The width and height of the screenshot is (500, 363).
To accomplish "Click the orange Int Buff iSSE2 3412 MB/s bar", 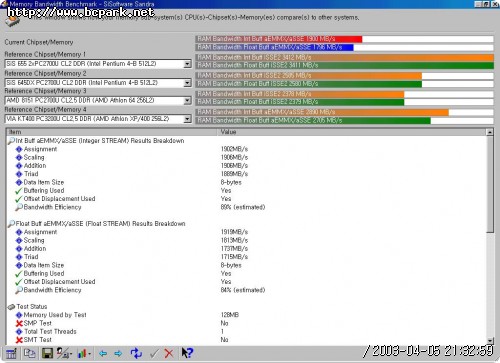I will click(x=345, y=57).
